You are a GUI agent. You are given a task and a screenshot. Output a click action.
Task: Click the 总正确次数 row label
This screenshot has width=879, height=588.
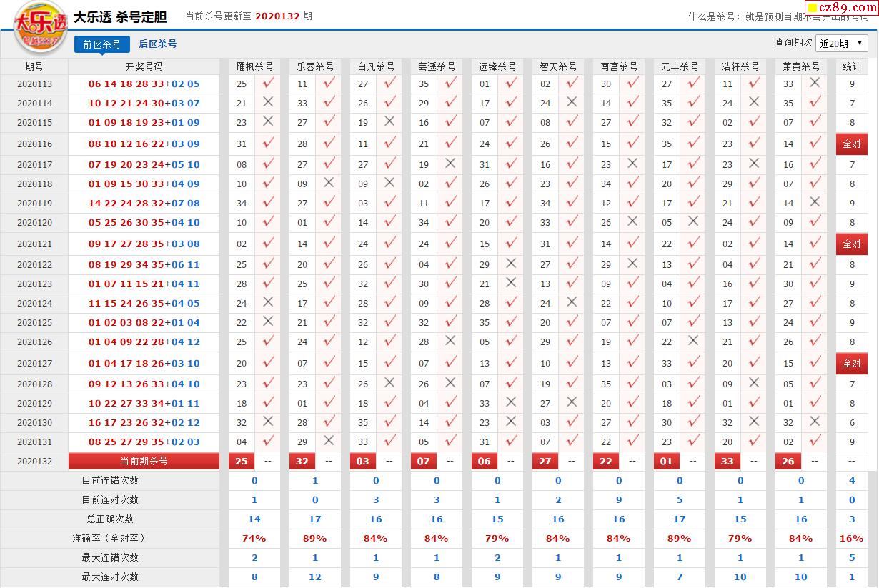coord(110,519)
